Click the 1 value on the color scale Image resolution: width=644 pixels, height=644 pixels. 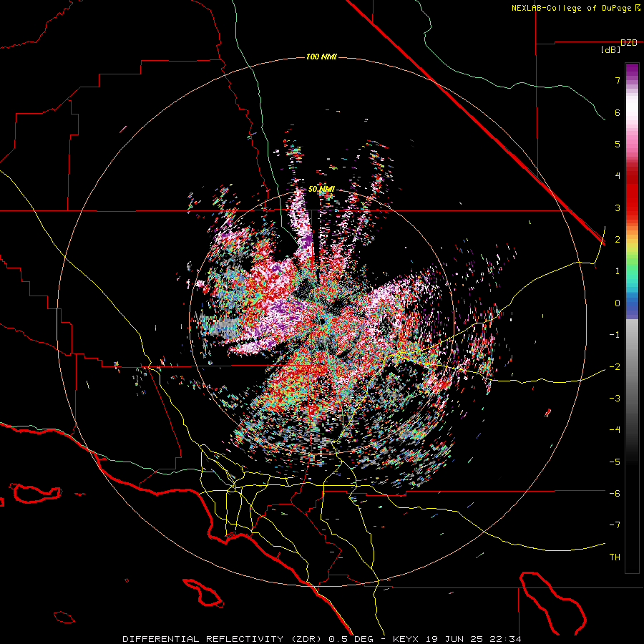pos(618,271)
